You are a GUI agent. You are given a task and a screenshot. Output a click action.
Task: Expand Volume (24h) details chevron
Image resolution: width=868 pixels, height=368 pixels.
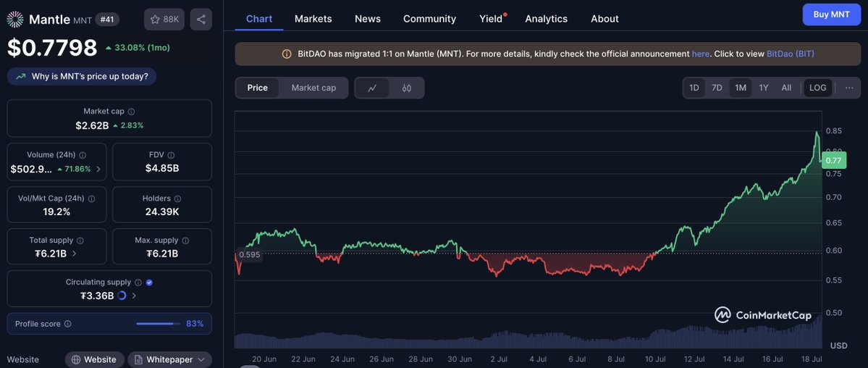98,169
